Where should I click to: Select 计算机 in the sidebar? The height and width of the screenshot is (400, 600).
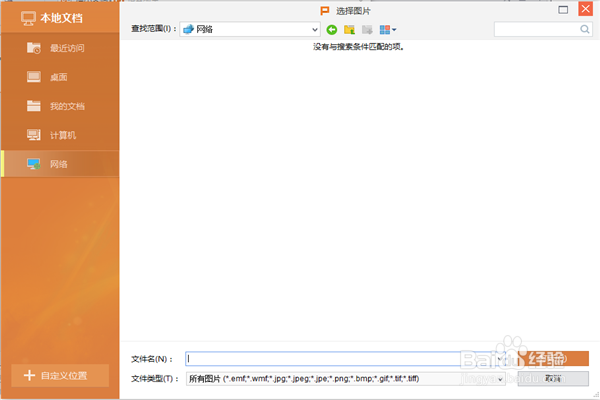click(60, 135)
